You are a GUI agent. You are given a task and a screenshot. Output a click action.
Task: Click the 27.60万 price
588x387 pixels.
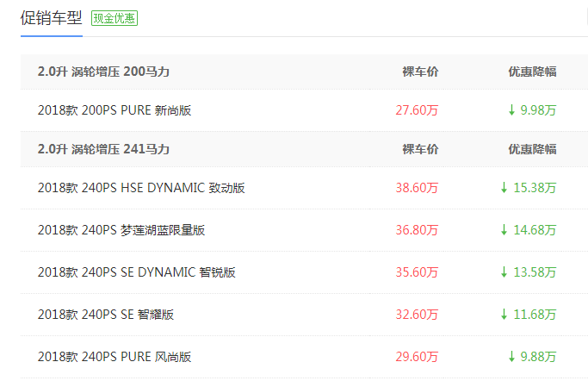[417, 110]
